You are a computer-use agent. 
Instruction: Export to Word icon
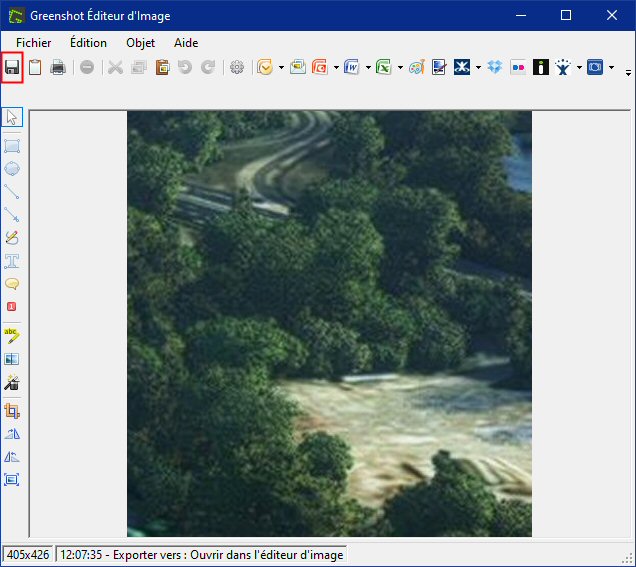point(352,67)
